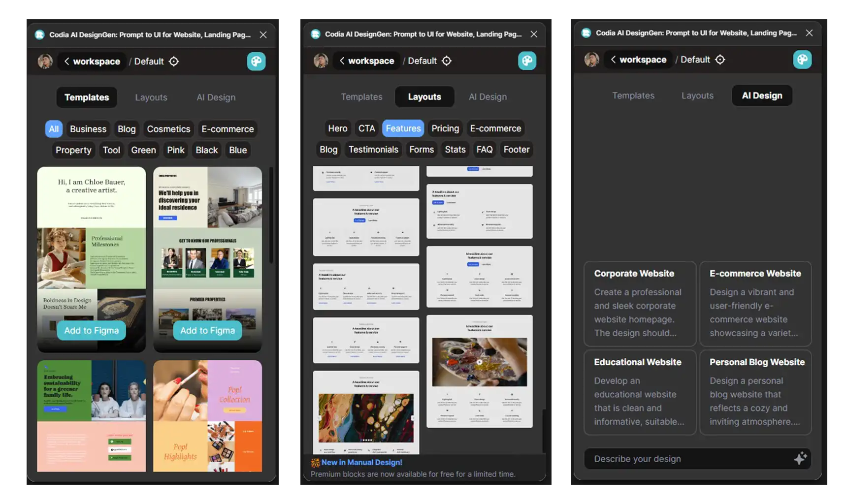Click Add to Figma on Chloe Bauer template

[92, 331]
